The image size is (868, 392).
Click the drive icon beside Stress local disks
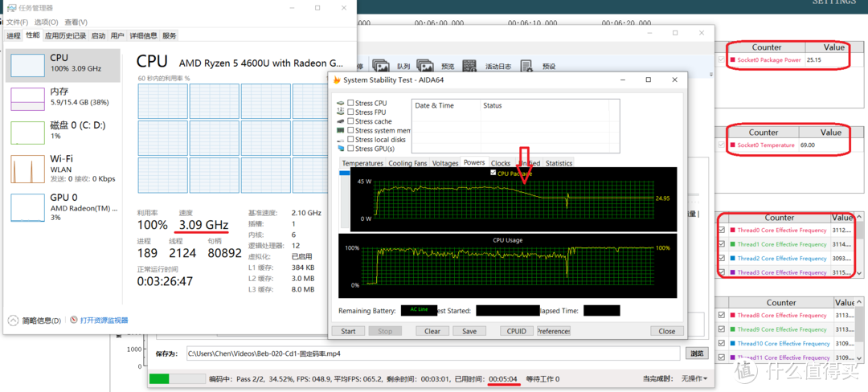(341, 139)
